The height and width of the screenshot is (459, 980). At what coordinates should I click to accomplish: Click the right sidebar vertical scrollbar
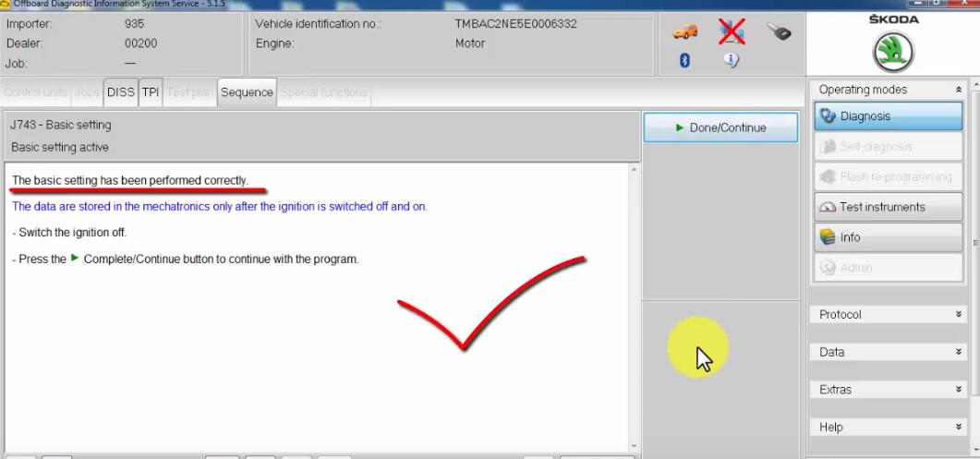(x=974, y=241)
